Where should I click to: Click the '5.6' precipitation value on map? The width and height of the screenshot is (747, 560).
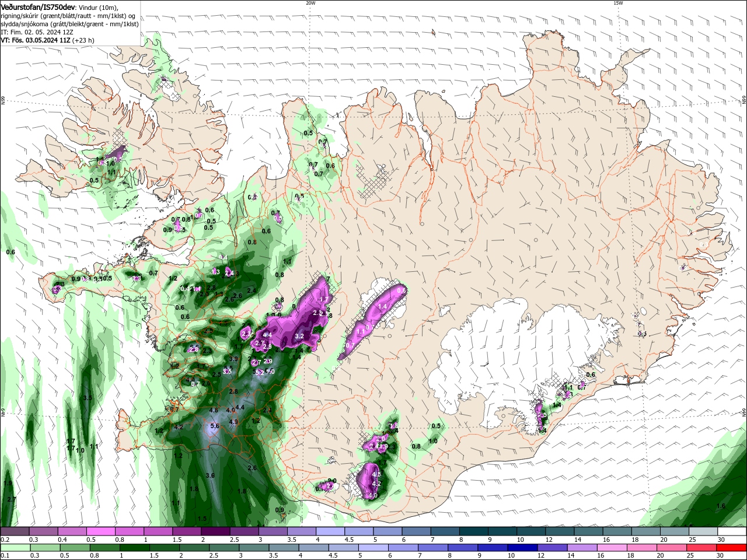pyautogui.click(x=215, y=426)
